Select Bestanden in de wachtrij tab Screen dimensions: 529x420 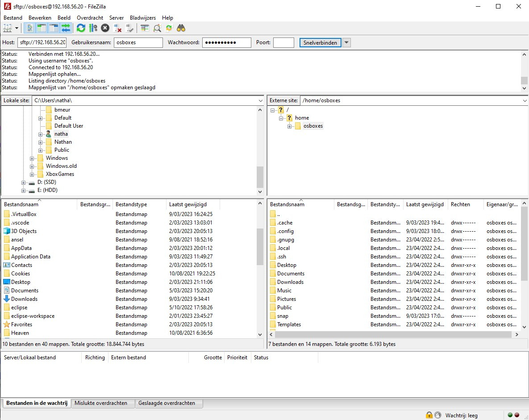point(37,403)
